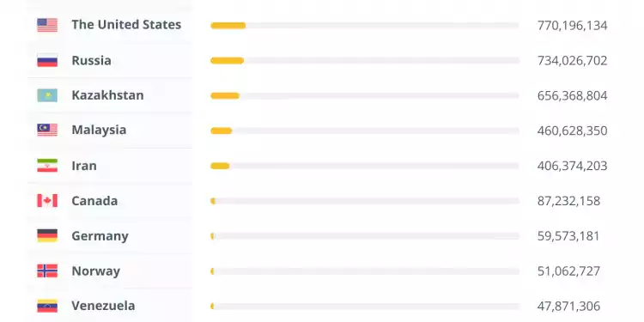Select the Venezuela row label
The width and height of the screenshot is (644, 322).
pos(103,306)
